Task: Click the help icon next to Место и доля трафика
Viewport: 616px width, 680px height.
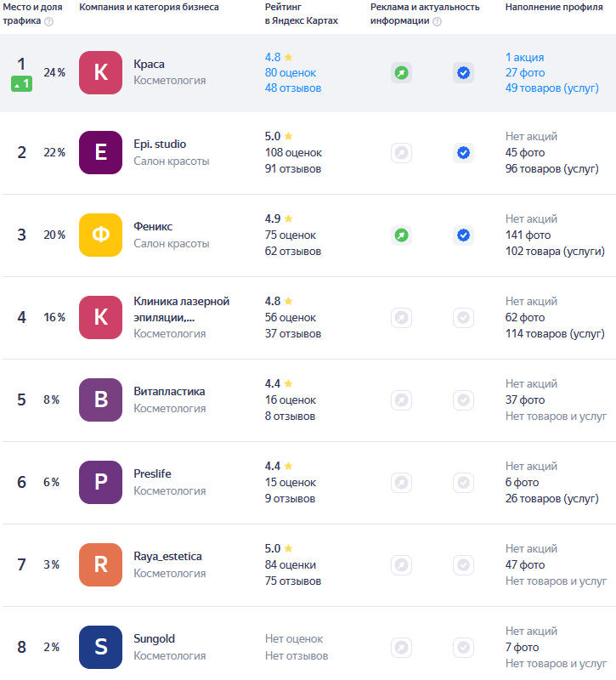Action: (49, 22)
